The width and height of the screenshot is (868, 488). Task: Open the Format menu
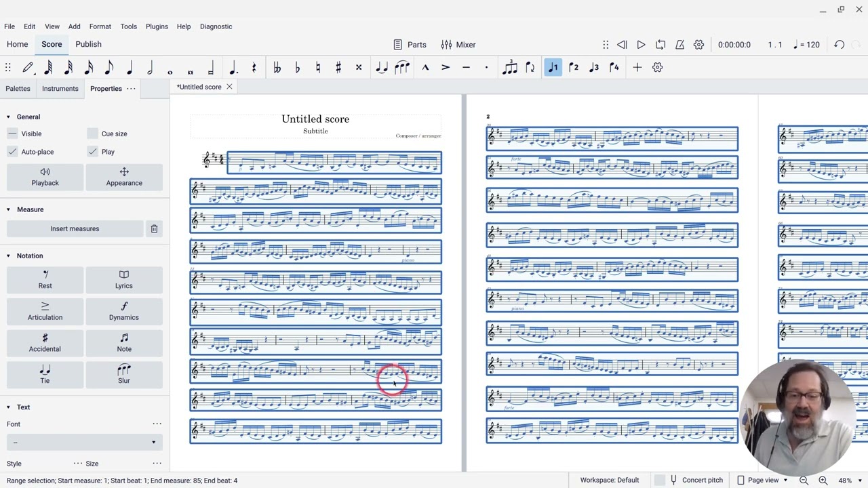pyautogui.click(x=100, y=26)
